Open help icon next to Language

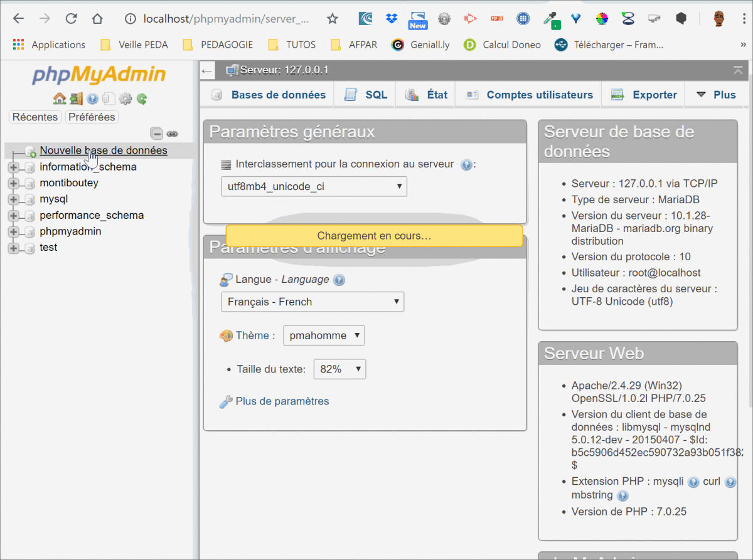coord(339,280)
